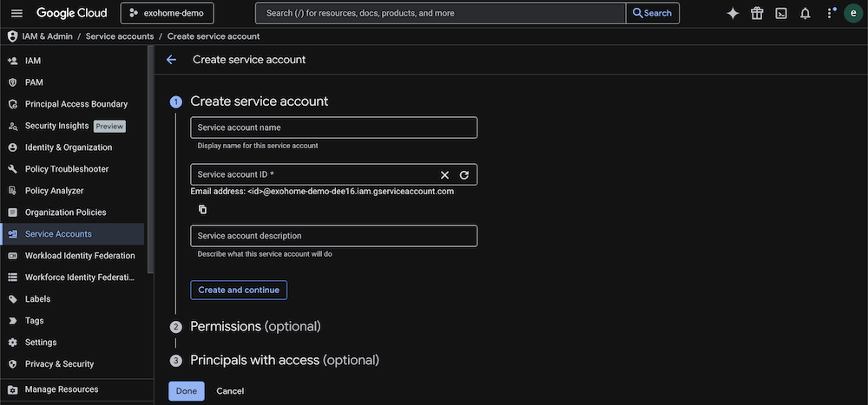Open the main navigation hamburger menu
Screen dimensions: 868x405
point(16,13)
